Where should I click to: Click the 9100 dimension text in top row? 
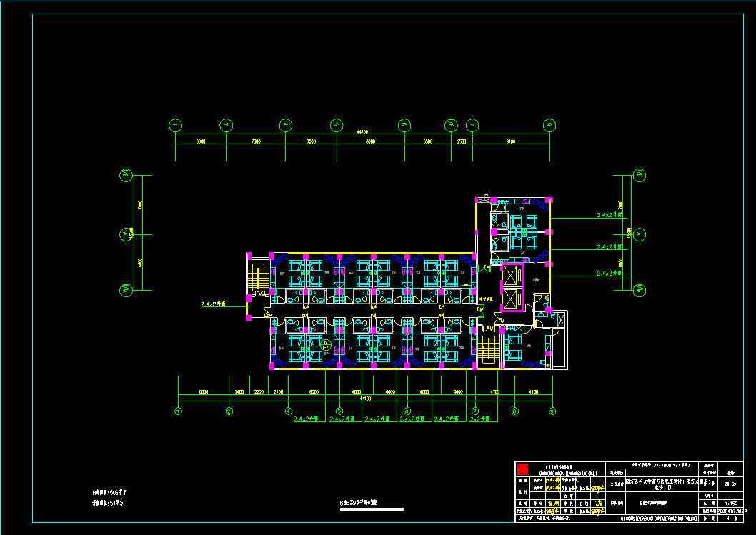coord(510,141)
